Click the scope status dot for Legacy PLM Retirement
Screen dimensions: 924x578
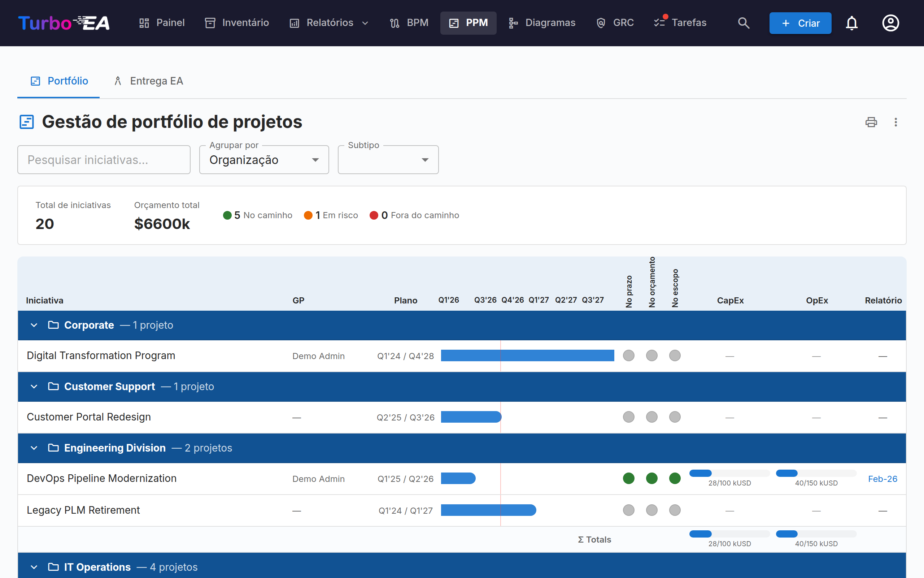tap(675, 510)
